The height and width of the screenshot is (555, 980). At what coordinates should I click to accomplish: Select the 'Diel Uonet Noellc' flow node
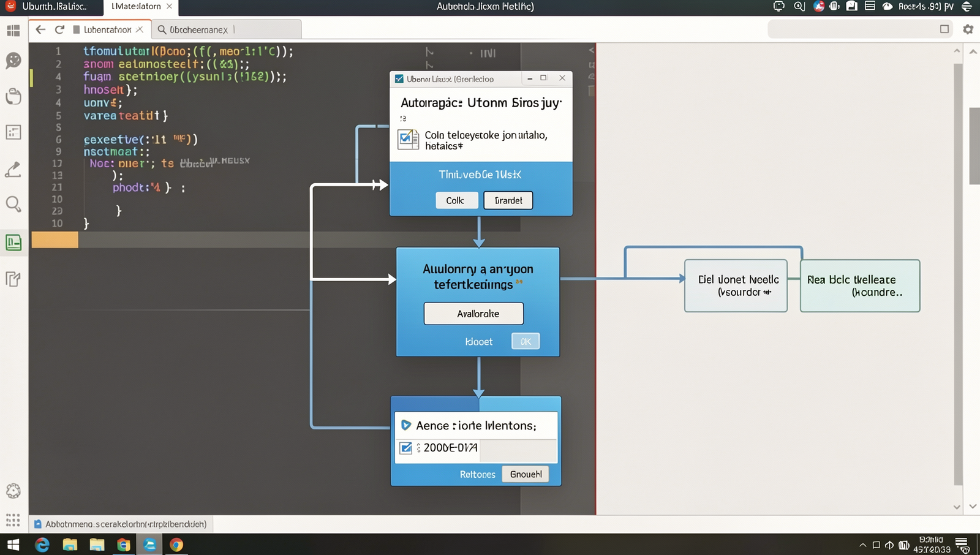(x=736, y=286)
